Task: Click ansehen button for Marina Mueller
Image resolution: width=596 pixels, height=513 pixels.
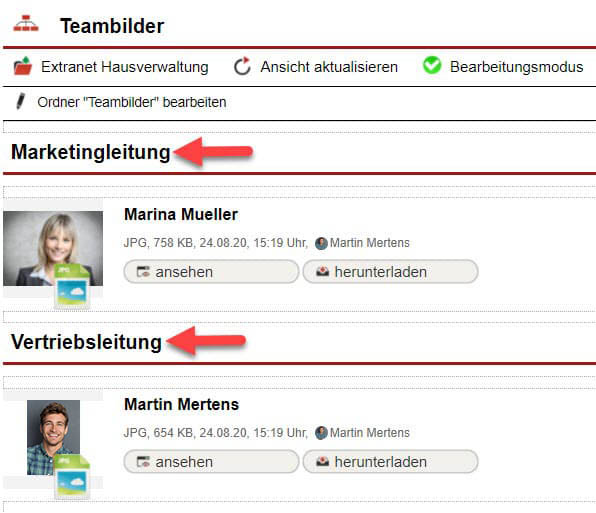Action: tap(211, 272)
